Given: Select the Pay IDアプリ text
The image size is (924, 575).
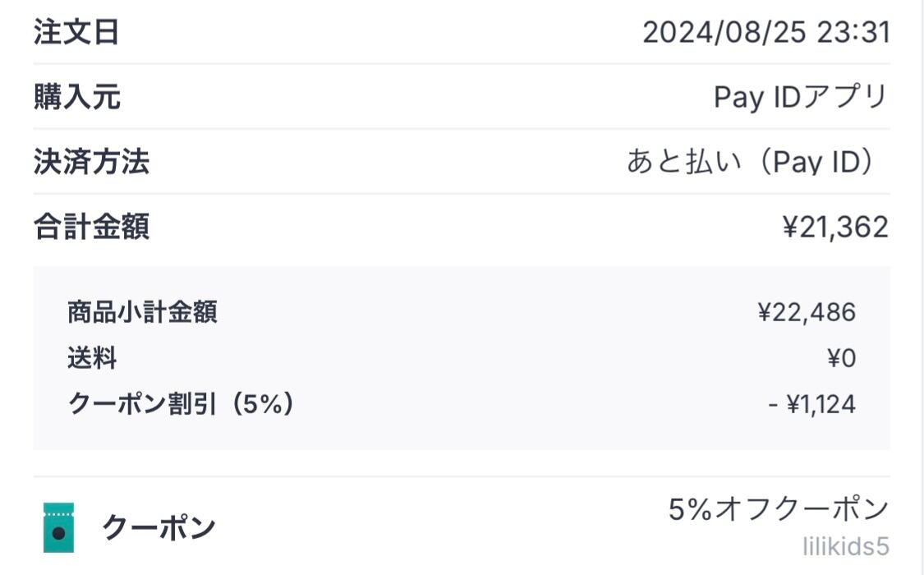Looking at the screenshot, I should (801, 98).
